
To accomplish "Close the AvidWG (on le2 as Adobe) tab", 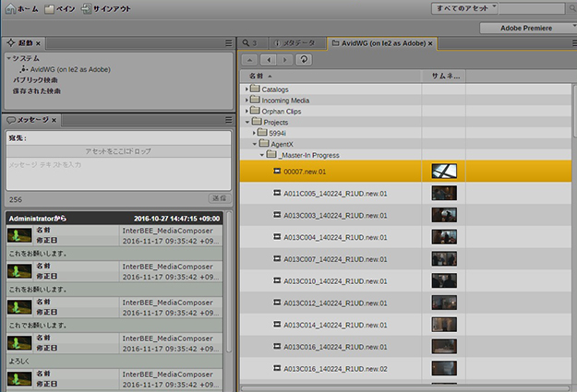I will tap(430, 43).
